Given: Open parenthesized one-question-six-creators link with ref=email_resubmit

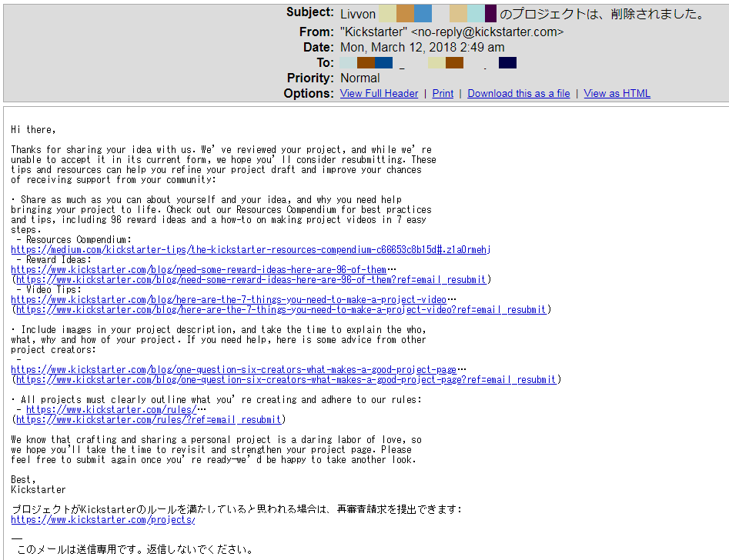Looking at the screenshot, I should (x=286, y=380).
